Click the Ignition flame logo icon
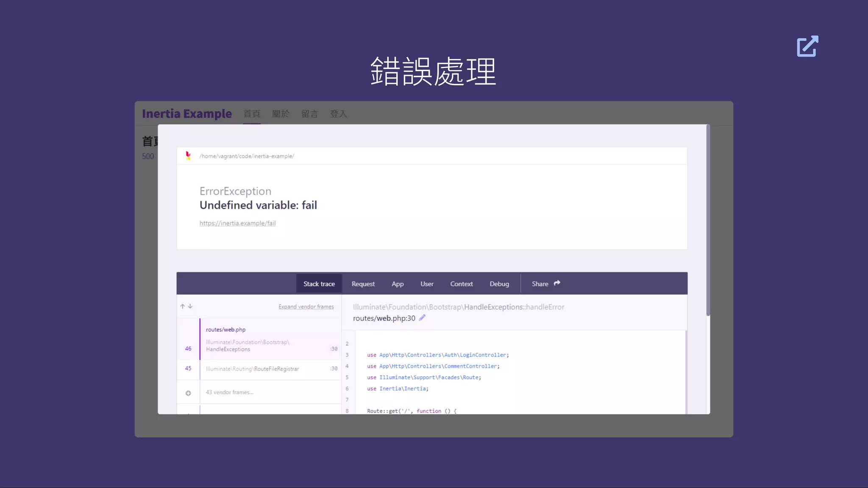This screenshot has width=868, height=488. 188,156
